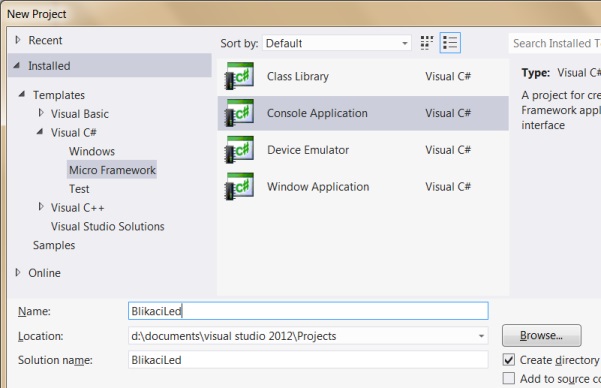Open the Location path dropdown arrow
Viewport: 601px width, 388px height.
[481, 336]
